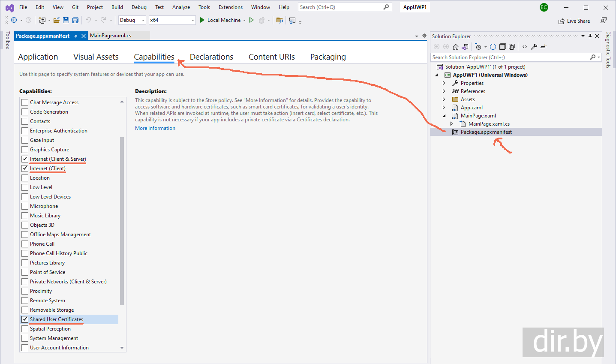Screen dimensions: 616x364
Task: Open Properties wrench icon in Solution Explorer toolbar
Action: click(534, 47)
